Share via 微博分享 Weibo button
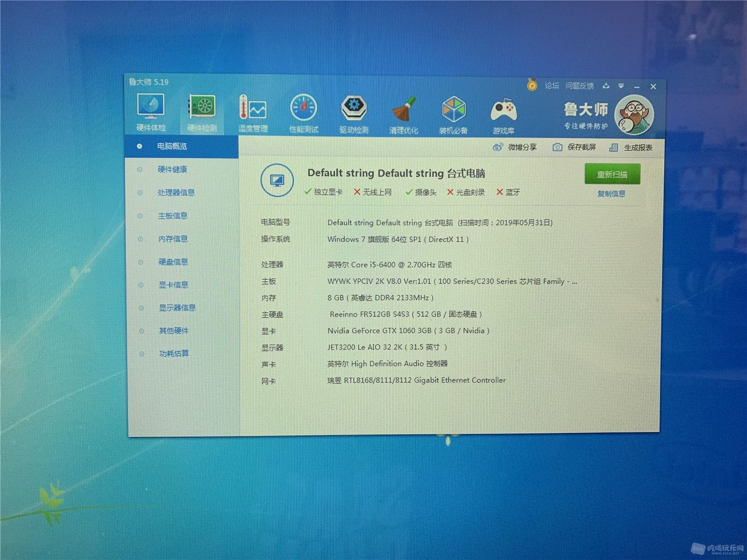Viewport: 747px width, 560px height. tap(514, 147)
